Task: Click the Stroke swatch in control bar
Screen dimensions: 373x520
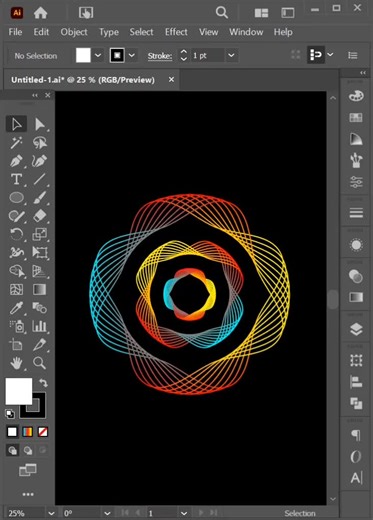Action: click(117, 55)
